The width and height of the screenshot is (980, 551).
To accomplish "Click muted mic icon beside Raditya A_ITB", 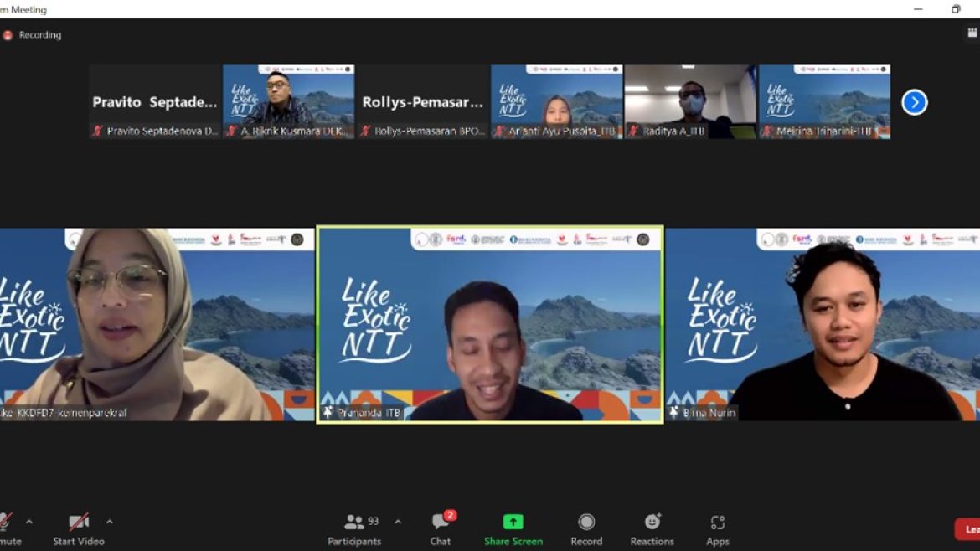I will (x=633, y=131).
